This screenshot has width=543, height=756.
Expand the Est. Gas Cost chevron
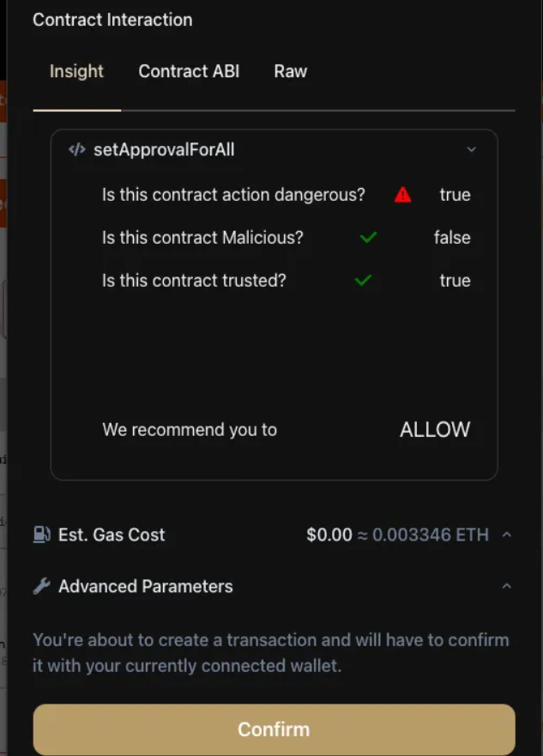coord(507,535)
